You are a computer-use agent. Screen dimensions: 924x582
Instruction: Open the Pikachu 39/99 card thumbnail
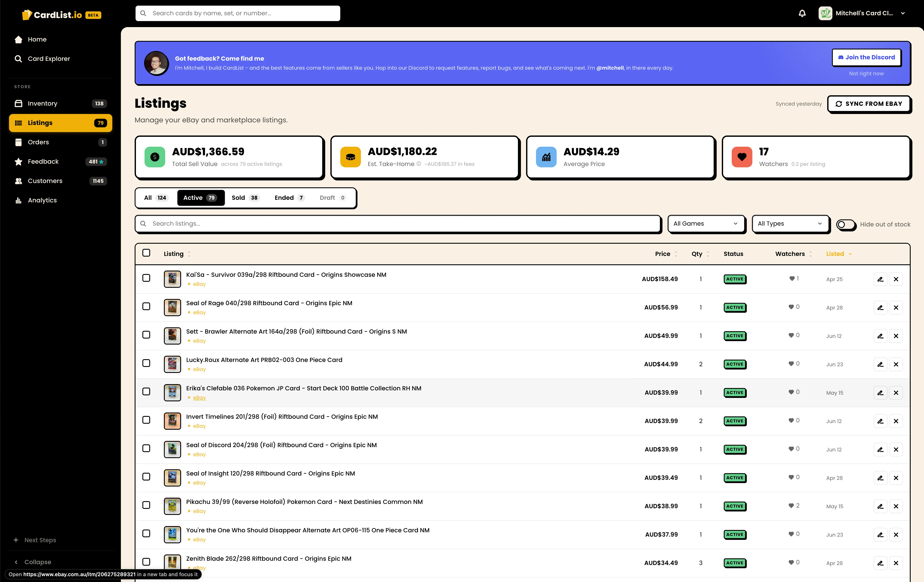(x=172, y=507)
